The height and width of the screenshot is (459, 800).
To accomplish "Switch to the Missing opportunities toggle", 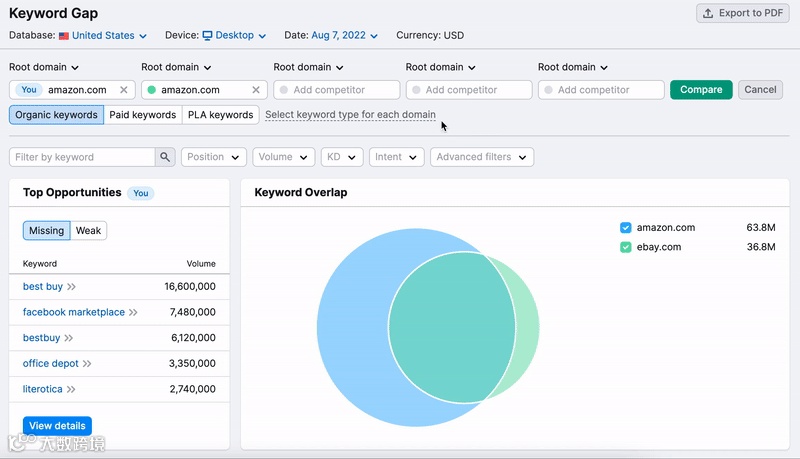I will pyautogui.click(x=46, y=231).
